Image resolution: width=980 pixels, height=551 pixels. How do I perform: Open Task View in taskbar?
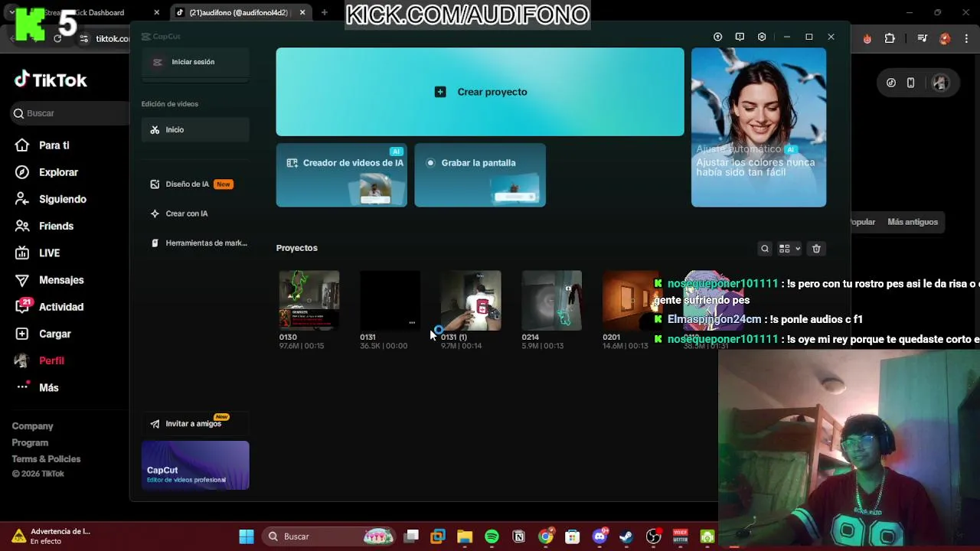411,536
